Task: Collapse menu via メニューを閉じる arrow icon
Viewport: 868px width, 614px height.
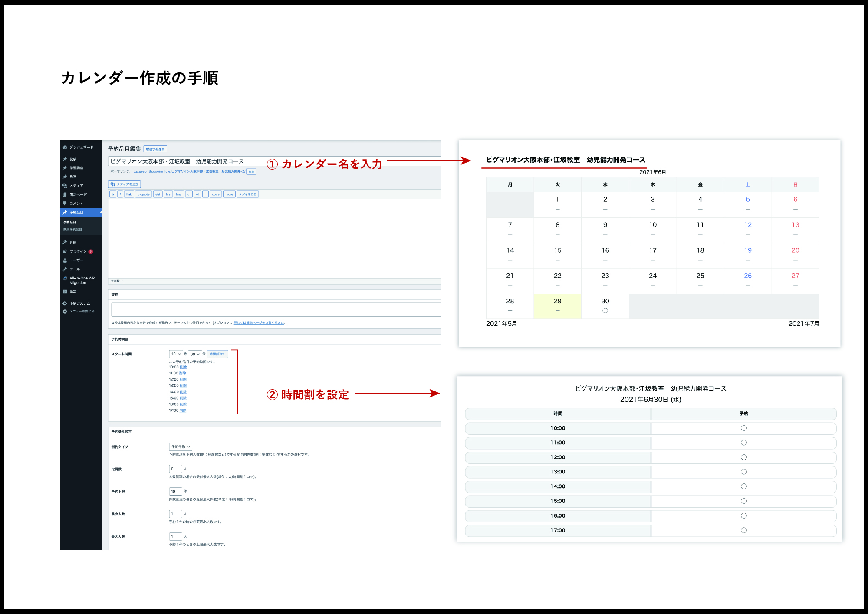Action: tap(65, 312)
